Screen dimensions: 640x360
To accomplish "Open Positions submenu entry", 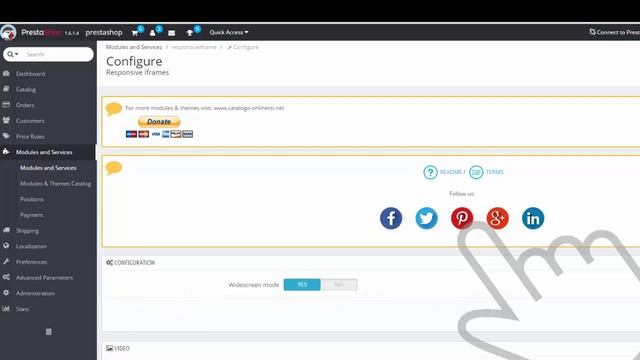I will tap(32, 199).
